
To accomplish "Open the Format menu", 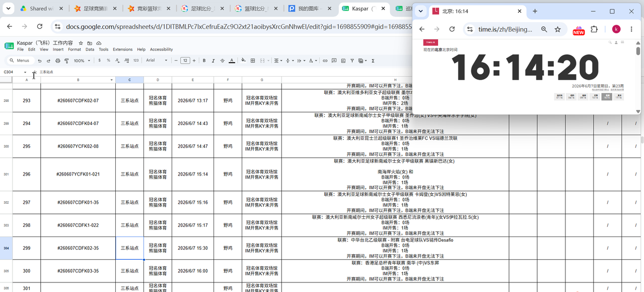I will coord(75,49).
